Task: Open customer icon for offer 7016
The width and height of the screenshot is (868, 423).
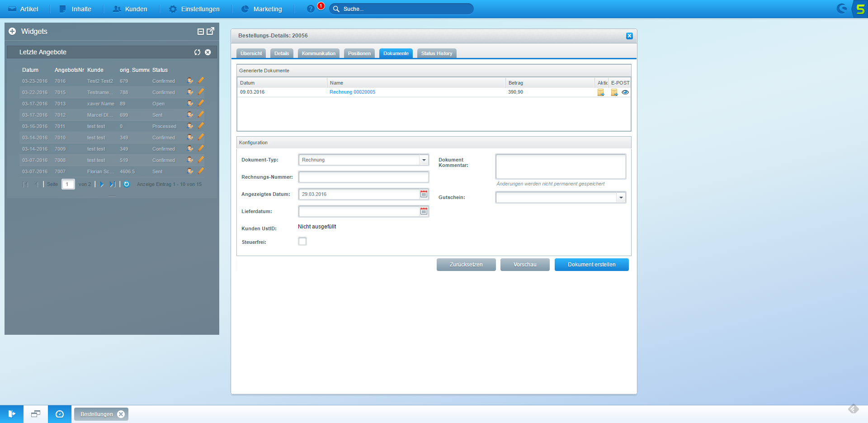Action: pos(190,81)
